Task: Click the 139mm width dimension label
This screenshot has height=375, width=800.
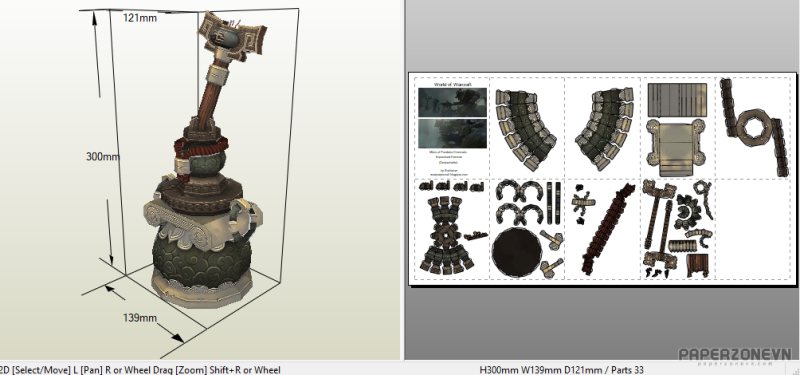Action: [139, 318]
